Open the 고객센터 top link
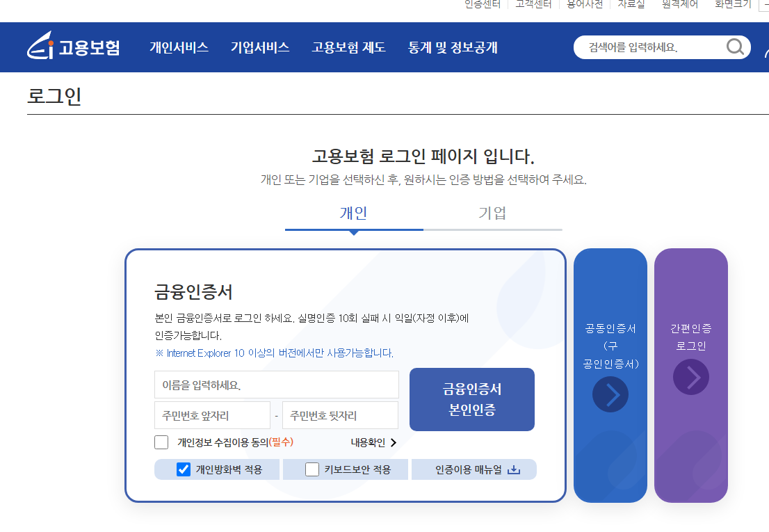Screen dimensions: 769x532 [x=533, y=4]
